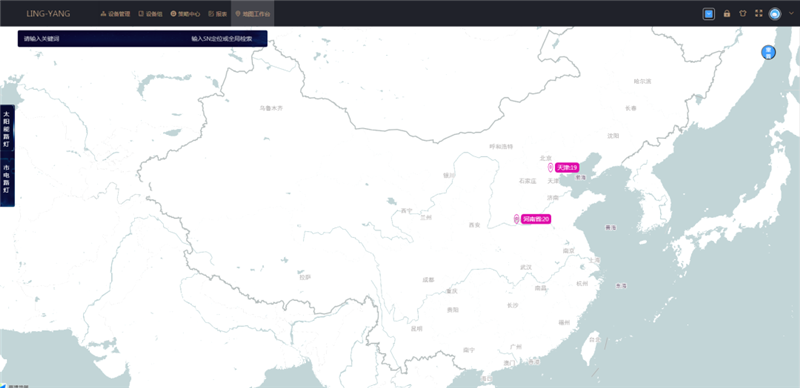
Task: Select the 市电路灯 side tab
Action: coord(7,179)
